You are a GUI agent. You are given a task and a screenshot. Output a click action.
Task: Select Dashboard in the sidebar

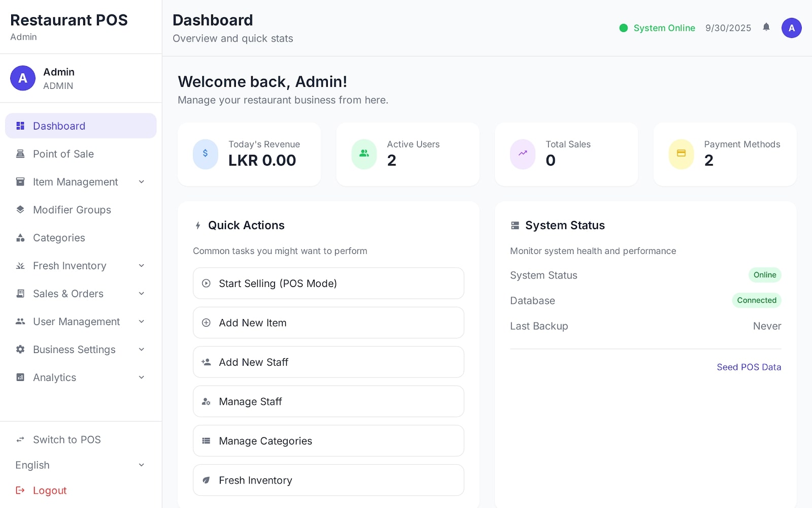pyautogui.click(x=59, y=126)
